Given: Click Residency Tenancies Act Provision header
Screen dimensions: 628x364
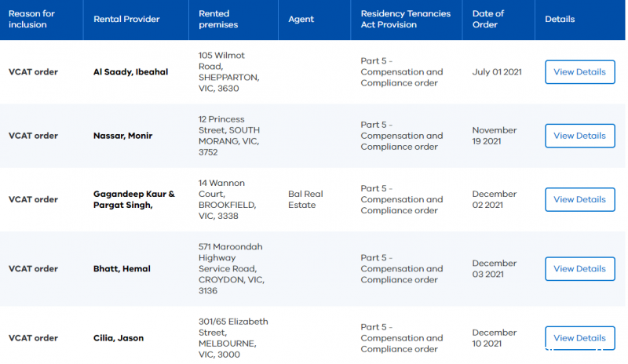Looking at the screenshot, I should click(406, 20).
